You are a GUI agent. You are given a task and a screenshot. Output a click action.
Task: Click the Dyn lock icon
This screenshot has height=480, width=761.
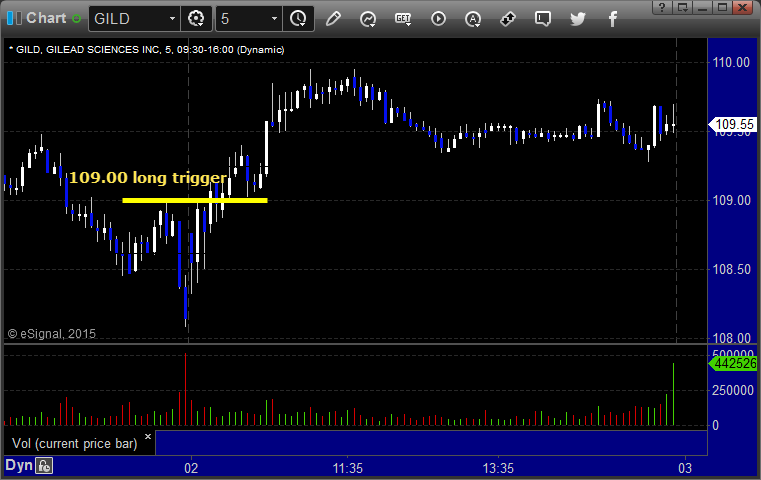point(44,466)
